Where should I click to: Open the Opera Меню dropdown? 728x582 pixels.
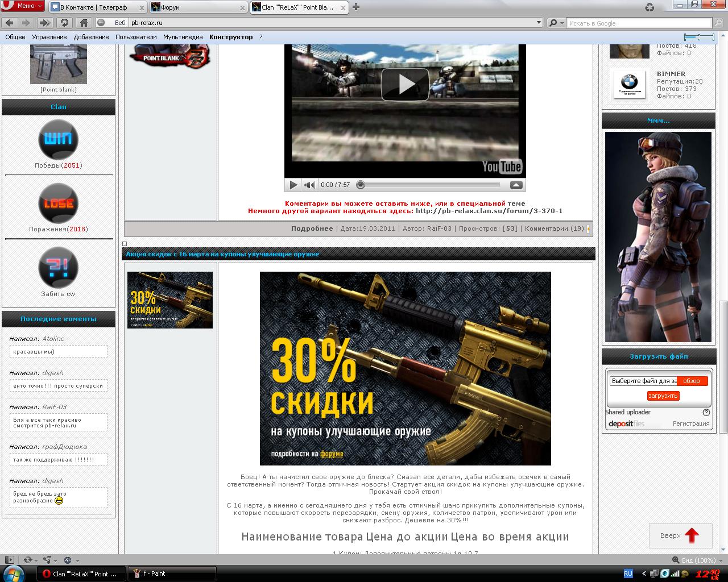coord(23,6)
